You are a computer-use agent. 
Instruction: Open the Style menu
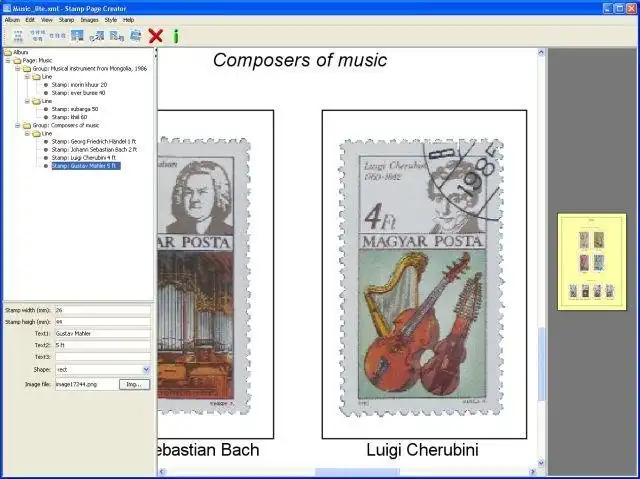[x=111, y=20]
